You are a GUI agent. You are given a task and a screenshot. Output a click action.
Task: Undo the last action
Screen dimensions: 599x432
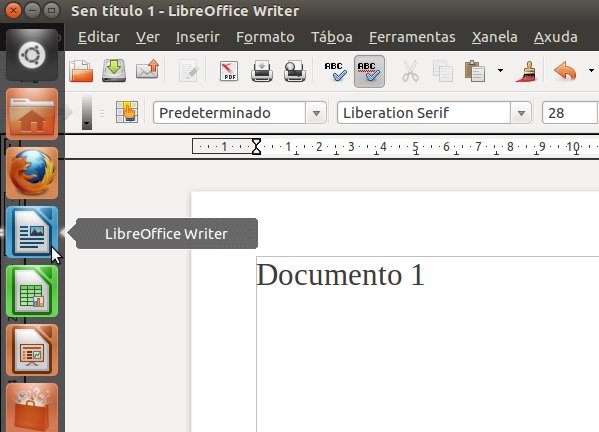point(565,71)
